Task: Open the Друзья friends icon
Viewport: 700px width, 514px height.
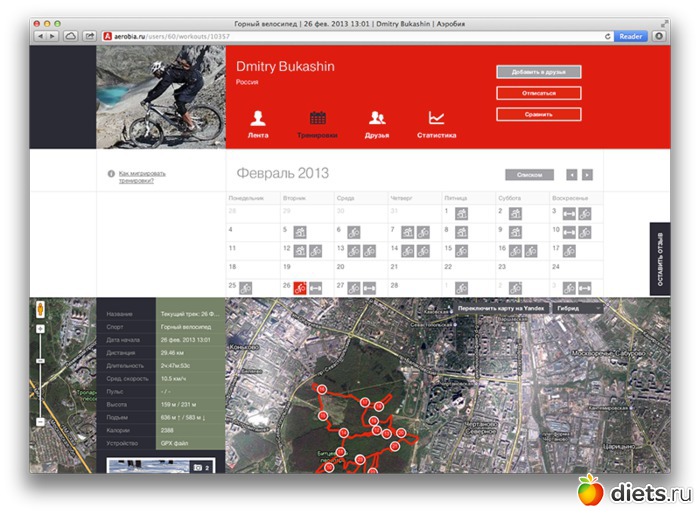Action: (377, 118)
